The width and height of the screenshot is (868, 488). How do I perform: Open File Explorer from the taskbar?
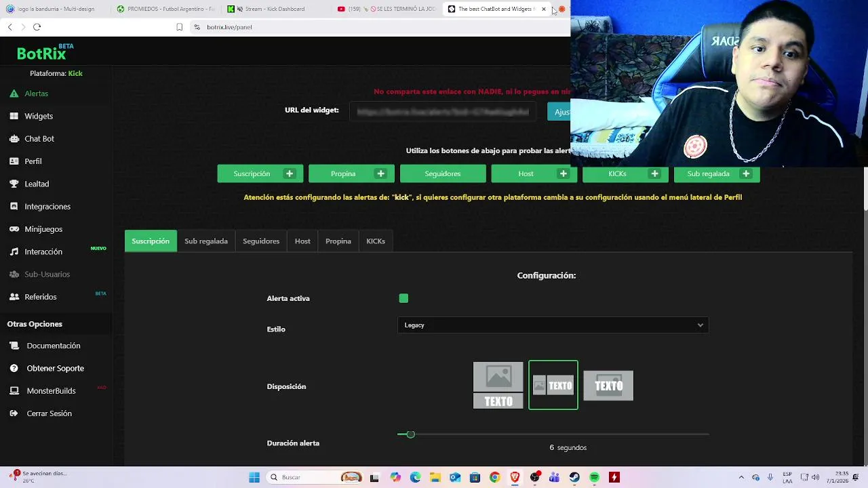pyautogui.click(x=435, y=477)
